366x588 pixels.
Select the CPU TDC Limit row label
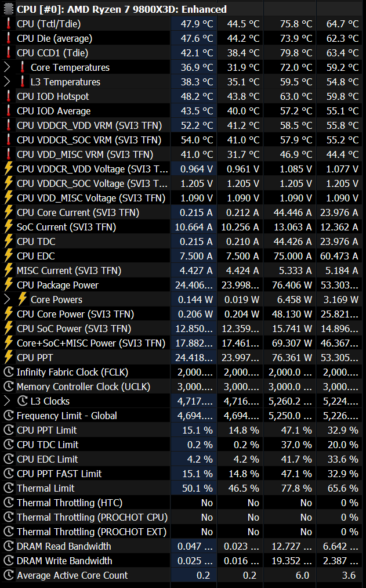[x=48, y=445]
